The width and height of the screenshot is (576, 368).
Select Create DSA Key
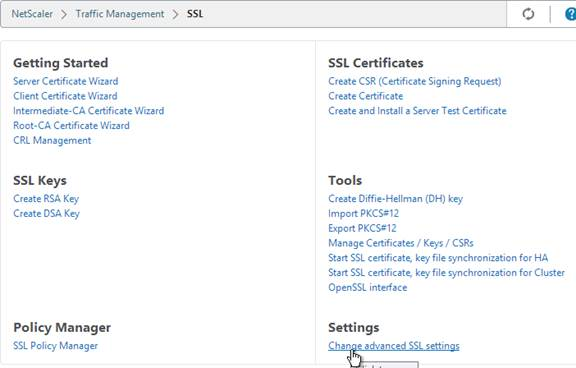coord(46,213)
